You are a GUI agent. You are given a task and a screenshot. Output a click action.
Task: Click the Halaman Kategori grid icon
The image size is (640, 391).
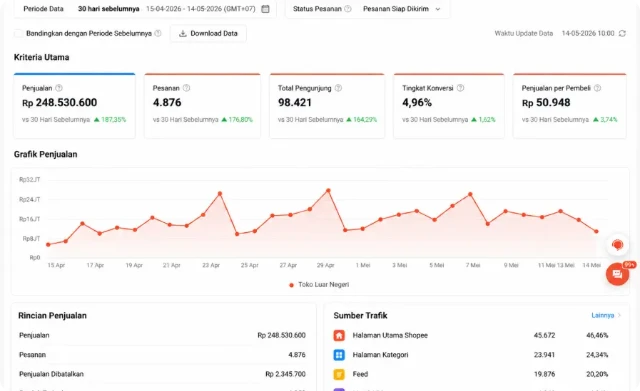[x=339, y=355]
